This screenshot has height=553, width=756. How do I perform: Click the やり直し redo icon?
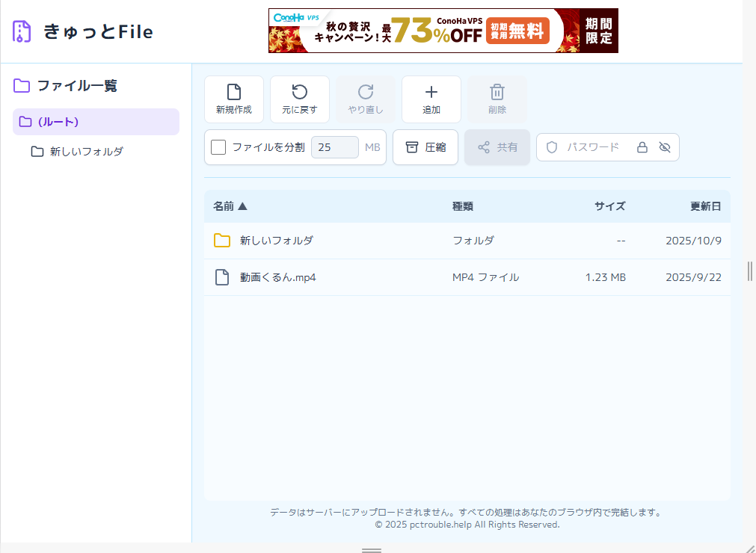tap(365, 92)
